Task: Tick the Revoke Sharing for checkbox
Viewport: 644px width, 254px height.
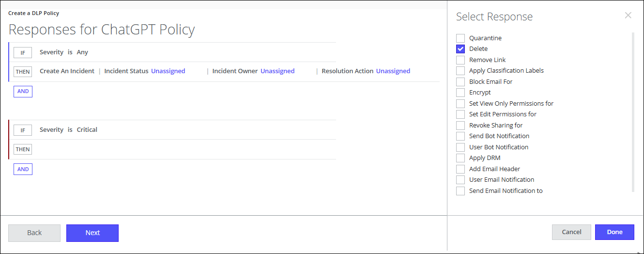Action: 460,126
